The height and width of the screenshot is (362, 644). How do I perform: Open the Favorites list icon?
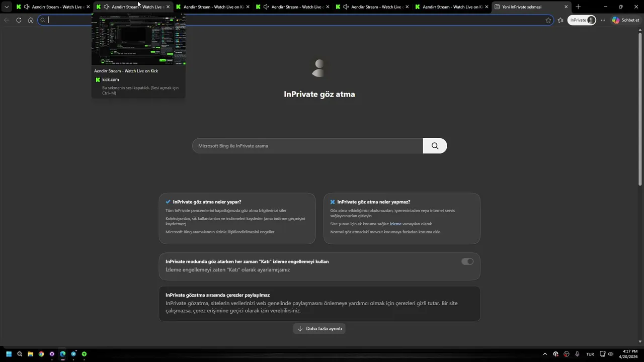(560, 20)
